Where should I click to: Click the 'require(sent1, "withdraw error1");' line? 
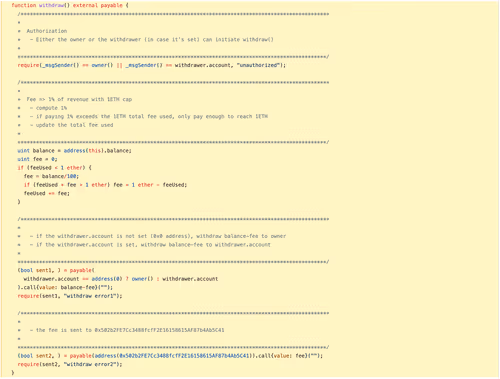click(x=70, y=296)
